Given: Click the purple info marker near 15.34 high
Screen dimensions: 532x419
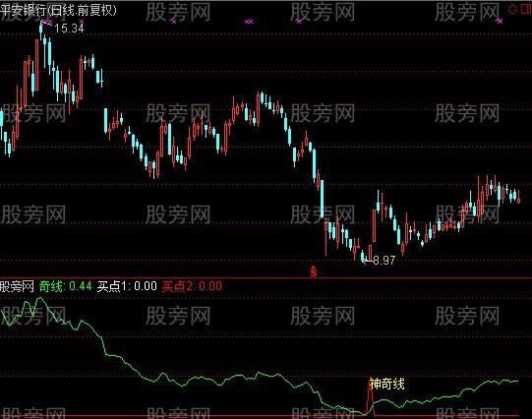Looking at the screenshot, I should pyautogui.click(x=47, y=22).
